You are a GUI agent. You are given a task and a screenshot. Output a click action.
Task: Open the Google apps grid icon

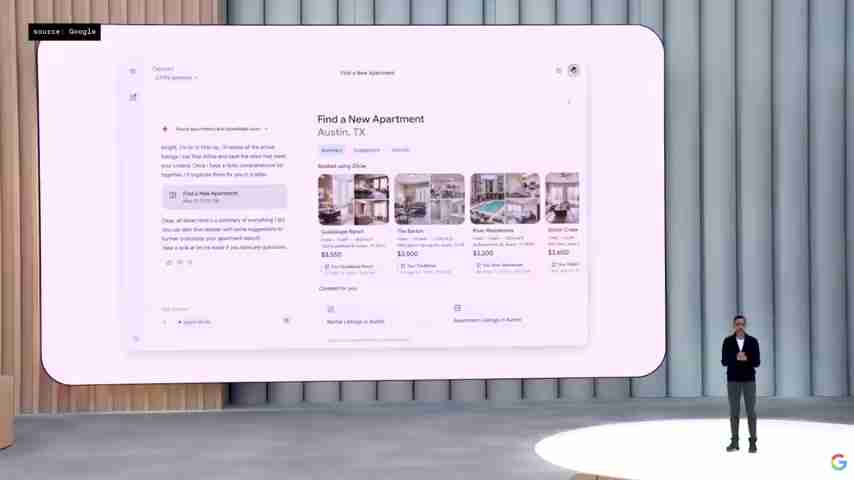pos(558,70)
